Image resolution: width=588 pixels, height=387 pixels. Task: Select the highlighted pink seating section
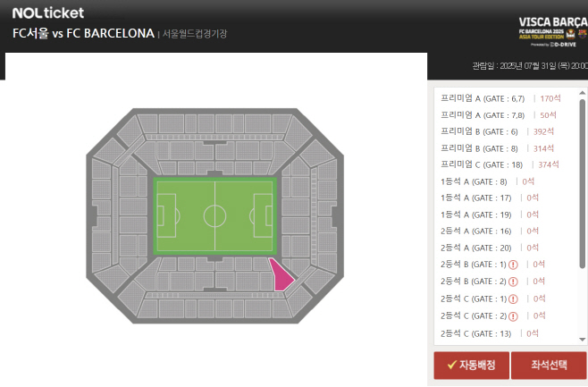point(281,275)
